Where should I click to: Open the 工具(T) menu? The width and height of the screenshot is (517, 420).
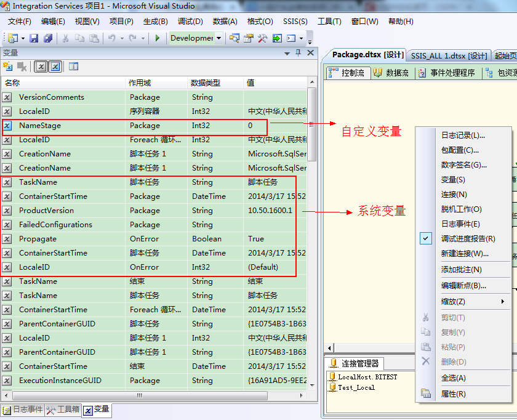[x=329, y=22]
